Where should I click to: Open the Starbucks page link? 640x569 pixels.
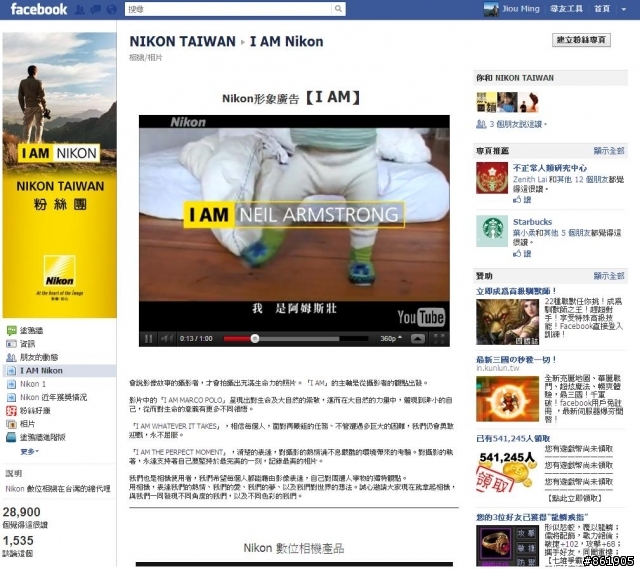532,222
